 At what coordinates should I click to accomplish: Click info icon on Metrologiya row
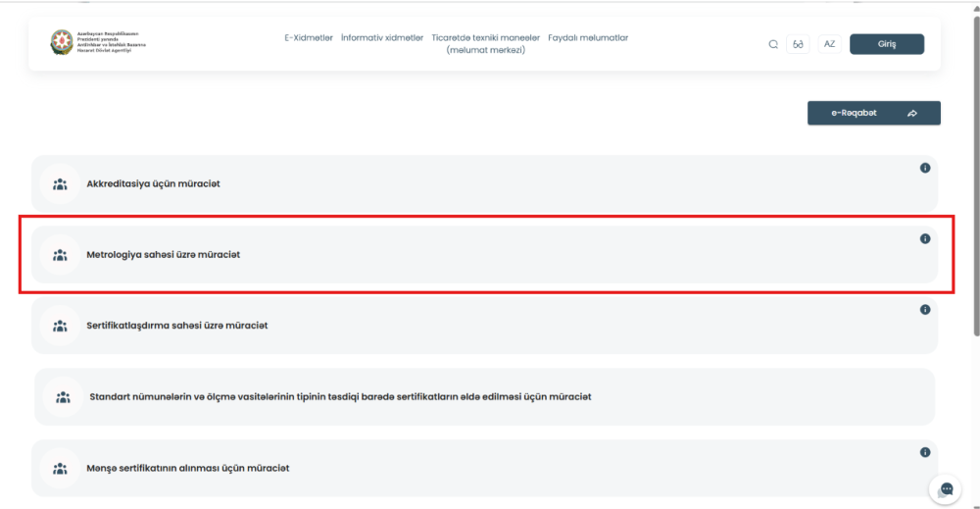click(x=925, y=239)
